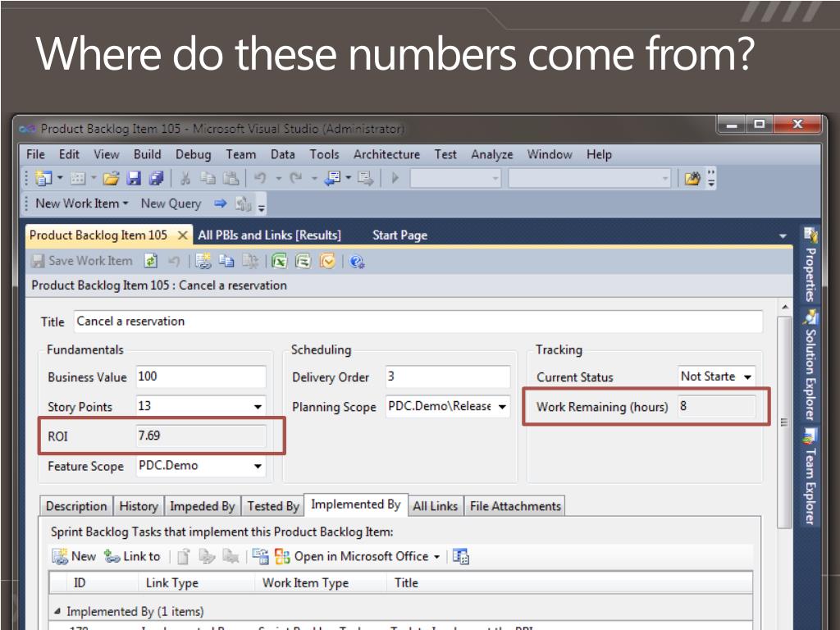The height and width of the screenshot is (630, 840).
Task: Open the Solution Explorer side panel
Action: pos(810,365)
